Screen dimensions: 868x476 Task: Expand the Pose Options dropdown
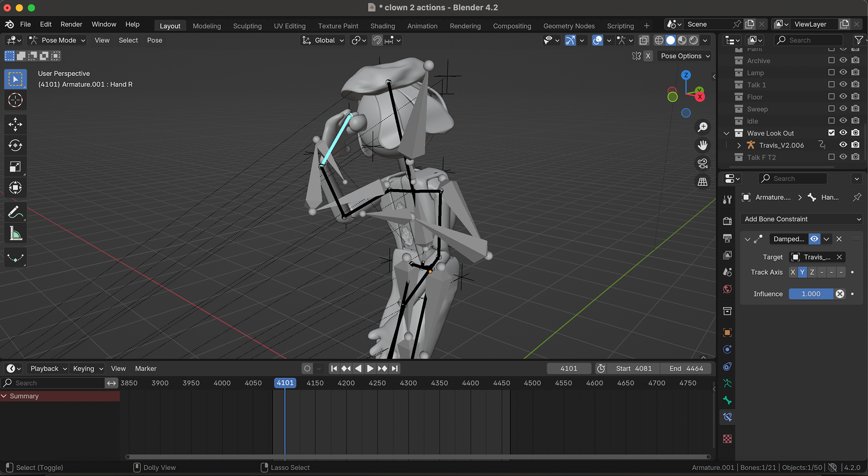point(684,56)
